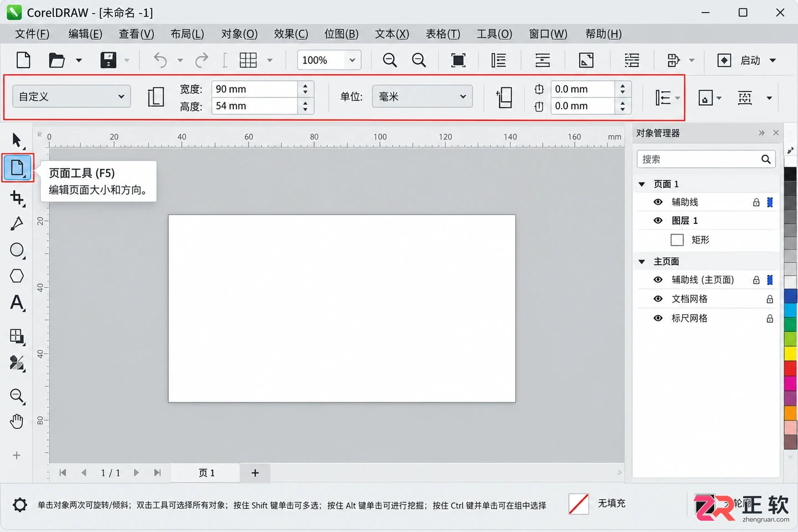Open the 启动 launcher dropdown arrow
This screenshot has height=532, width=798.
(x=773, y=60)
